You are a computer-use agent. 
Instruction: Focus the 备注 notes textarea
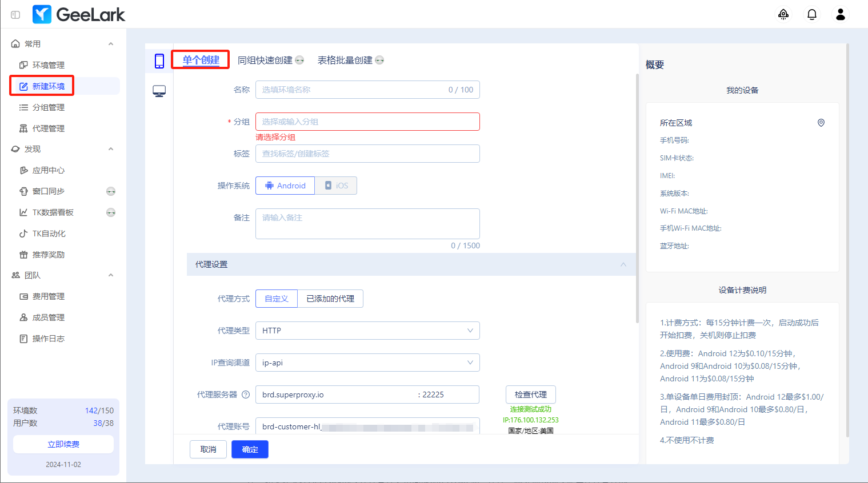coord(367,224)
